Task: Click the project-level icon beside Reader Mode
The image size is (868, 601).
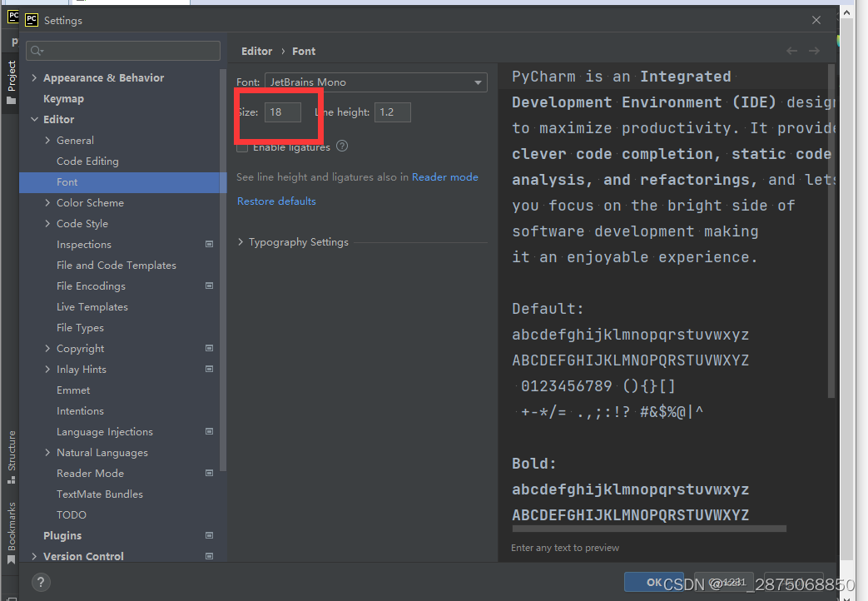Action: (209, 473)
